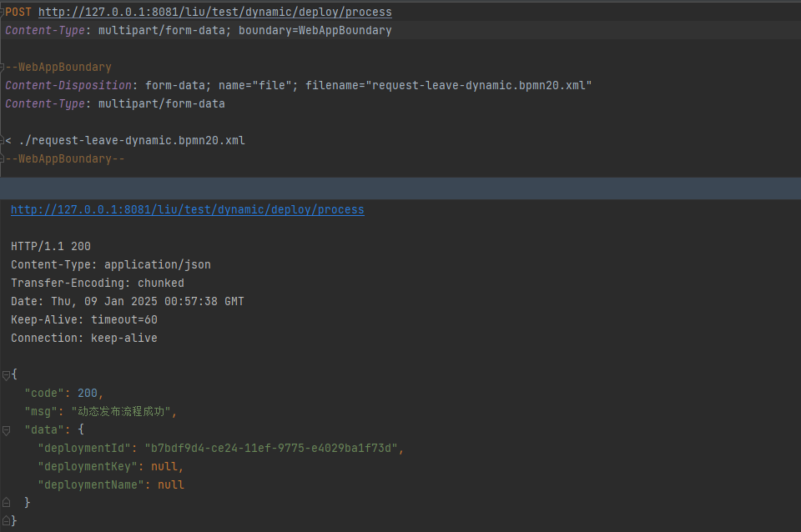Click the response Date header line
Viewport: 801px width, 532px height.
[127, 302]
